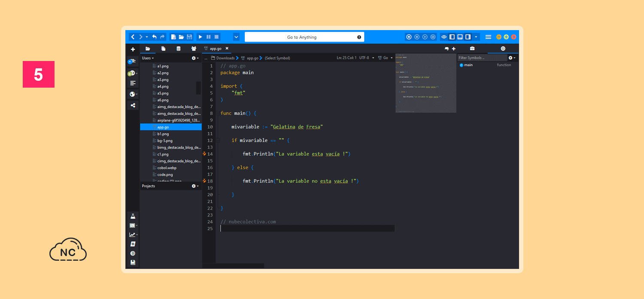This screenshot has width=644, height=299.
Task: Toggle focus mode with the eye icon
Action: (x=444, y=37)
